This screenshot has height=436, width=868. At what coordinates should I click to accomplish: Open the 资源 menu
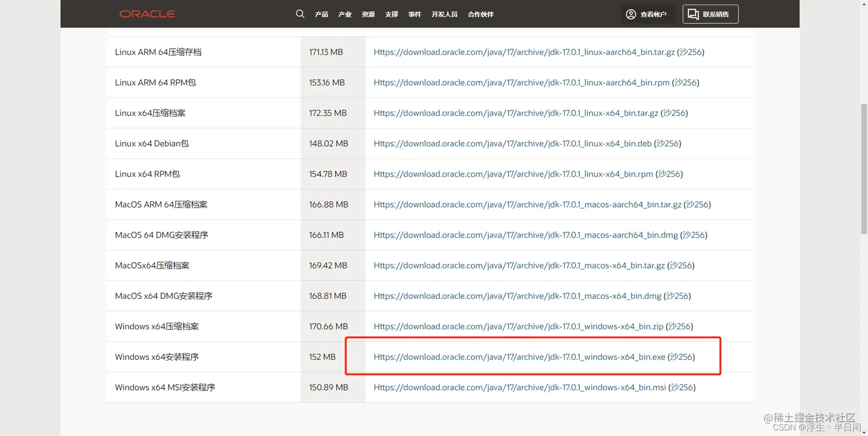(x=368, y=14)
